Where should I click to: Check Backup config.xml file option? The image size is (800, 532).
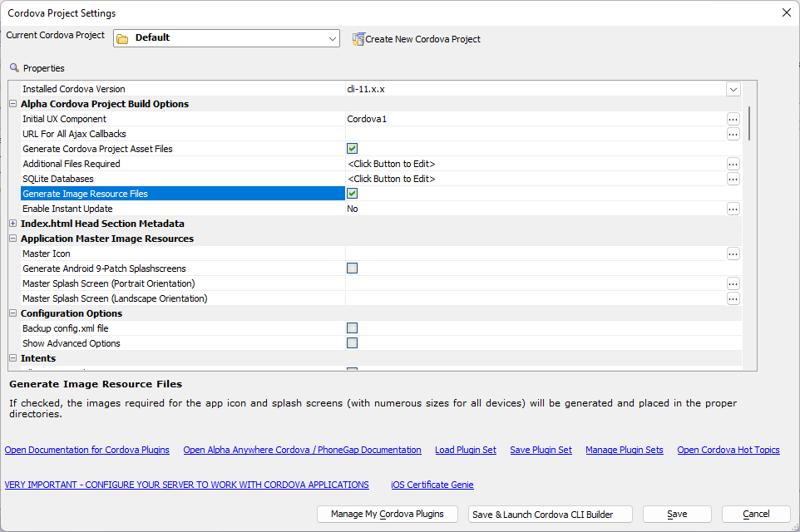tap(352, 328)
